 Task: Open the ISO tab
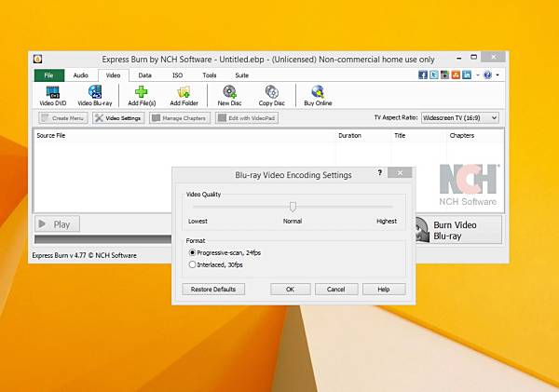(x=178, y=75)
